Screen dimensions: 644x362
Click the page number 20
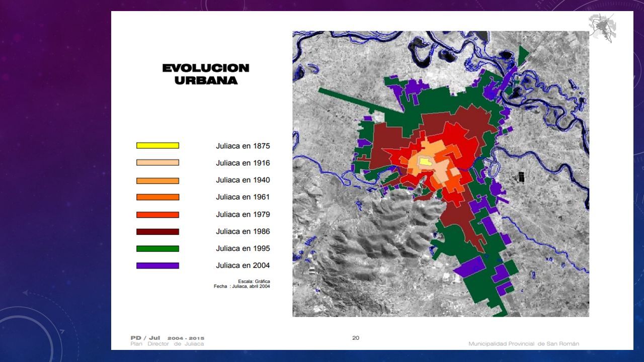(x=356, y=338)
